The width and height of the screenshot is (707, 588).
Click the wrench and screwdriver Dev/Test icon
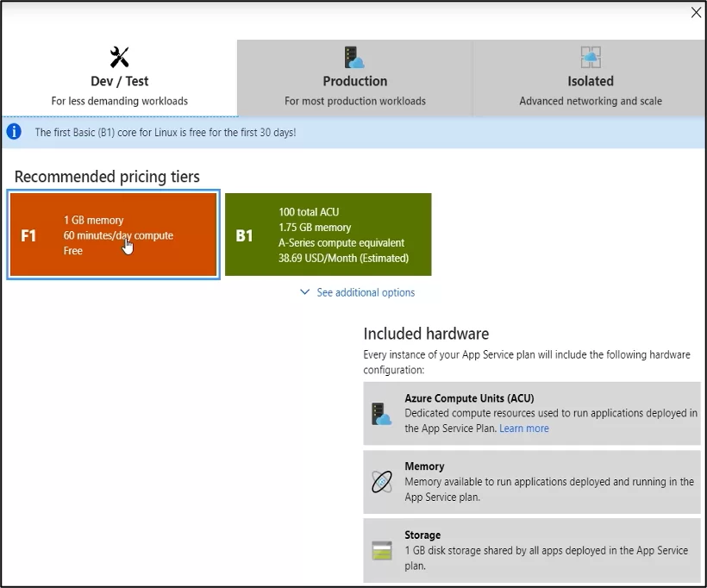(x=120, y=57)
